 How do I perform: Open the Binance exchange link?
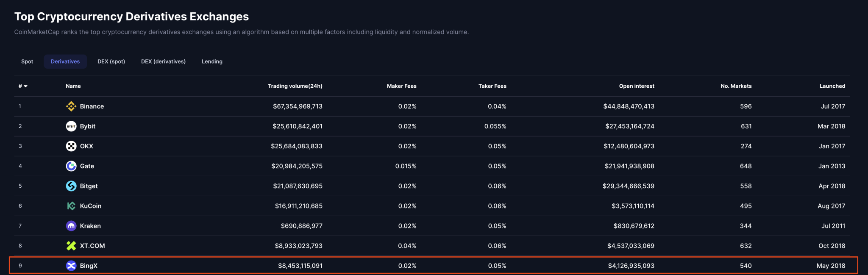click(92, 106)
